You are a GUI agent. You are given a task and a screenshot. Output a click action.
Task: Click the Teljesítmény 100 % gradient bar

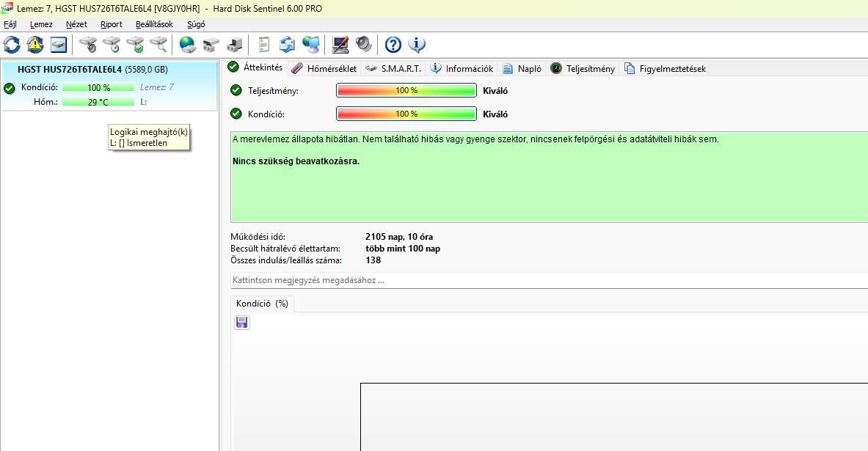click(406, 90)
